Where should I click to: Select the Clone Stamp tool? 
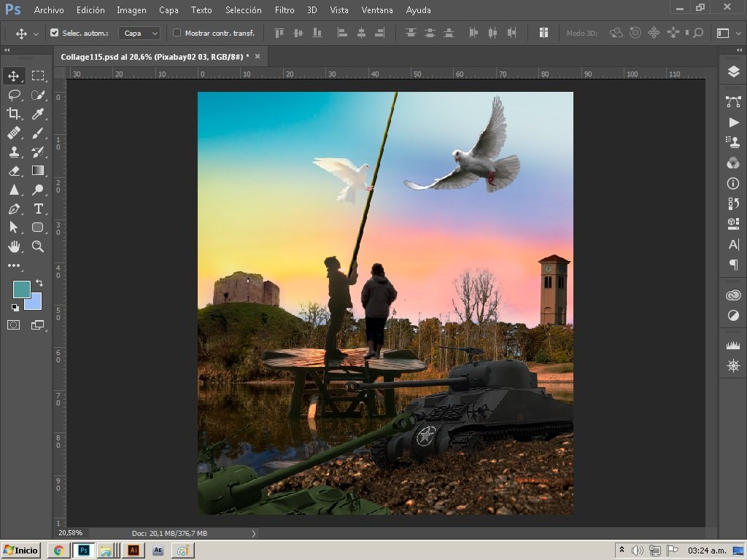[14, 152]
